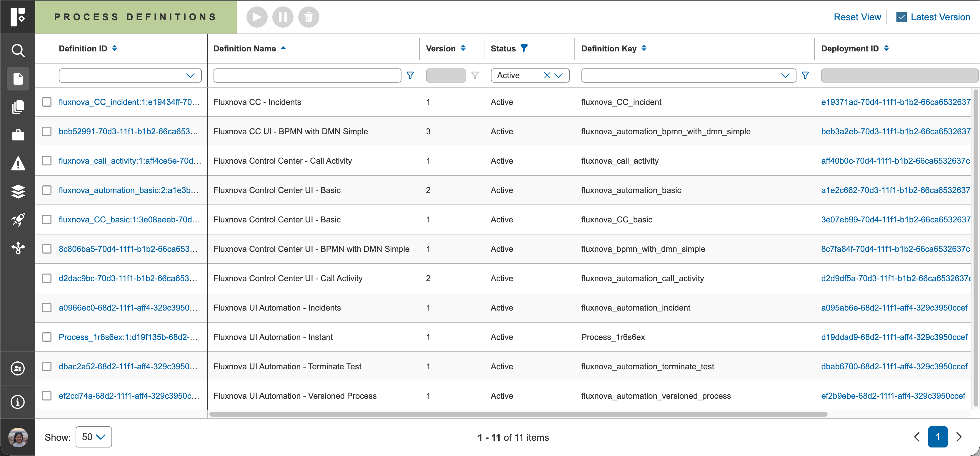
Task: Open the briefcase sidebar icon
Action: point(18,135)
